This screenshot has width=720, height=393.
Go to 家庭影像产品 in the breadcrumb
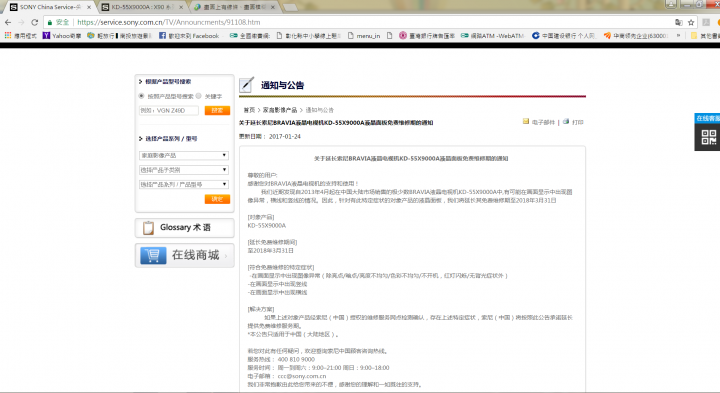[x=280, y=110]
